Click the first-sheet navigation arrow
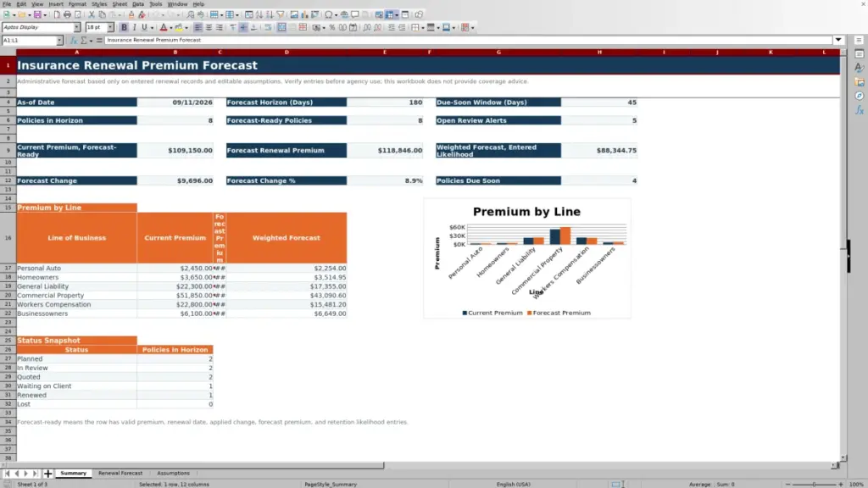Image resolution: width=868 pixels, height=488 pixels. (x=7, y=474)
